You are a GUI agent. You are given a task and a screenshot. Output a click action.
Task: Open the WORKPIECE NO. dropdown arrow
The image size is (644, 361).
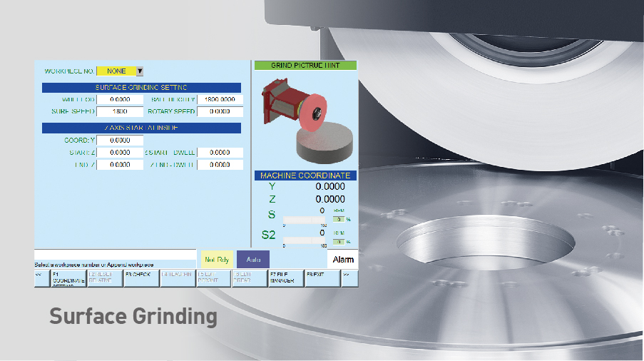(x=140, y=71)
